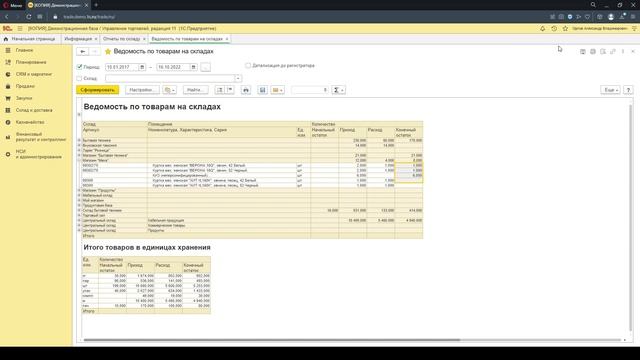The height and width of the screenshot is (360, 640).
Task: Open the 1C main menu hamburger icon
Action: (x=20, y=29)
